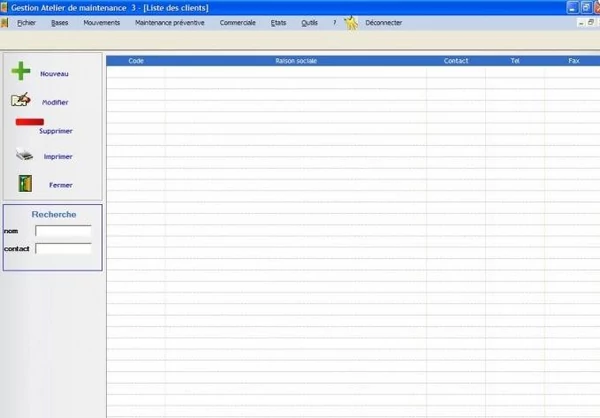This screenshot has height=418, width=600.
Task: Click the Tel column header
Action: (515, 61)
